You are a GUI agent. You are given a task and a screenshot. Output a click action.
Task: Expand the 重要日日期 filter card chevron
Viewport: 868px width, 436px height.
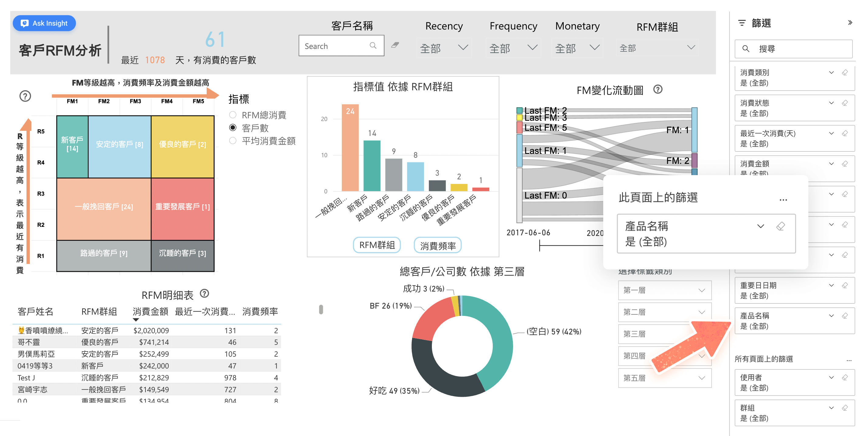click(x=831, y=285)
